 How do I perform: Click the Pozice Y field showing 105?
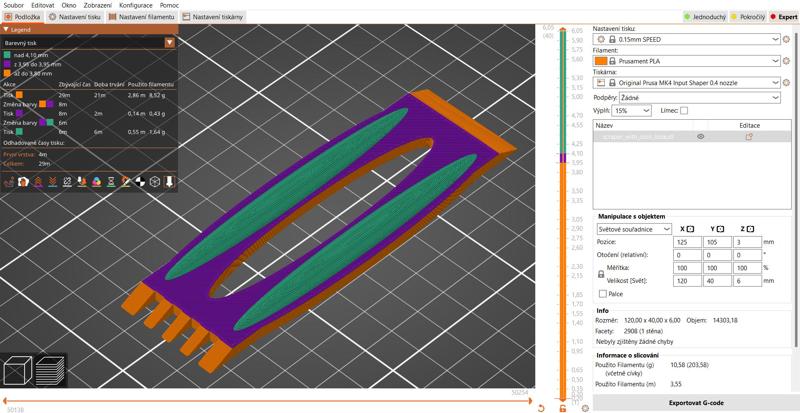[717, 242]
